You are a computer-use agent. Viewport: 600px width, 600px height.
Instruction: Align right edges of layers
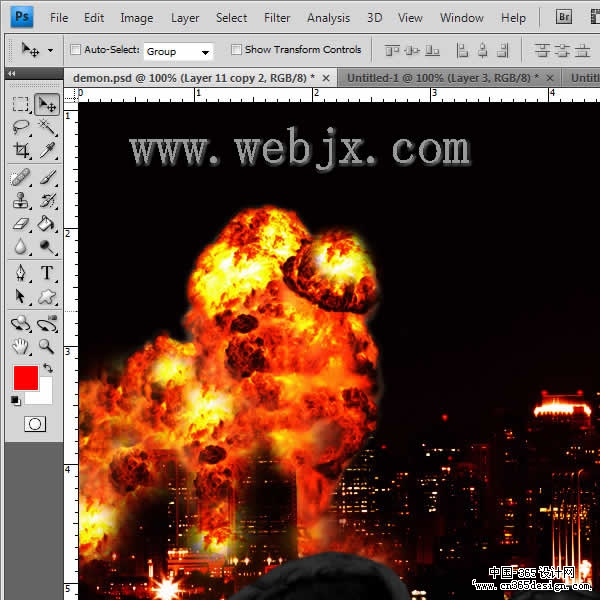pos(504,50)
